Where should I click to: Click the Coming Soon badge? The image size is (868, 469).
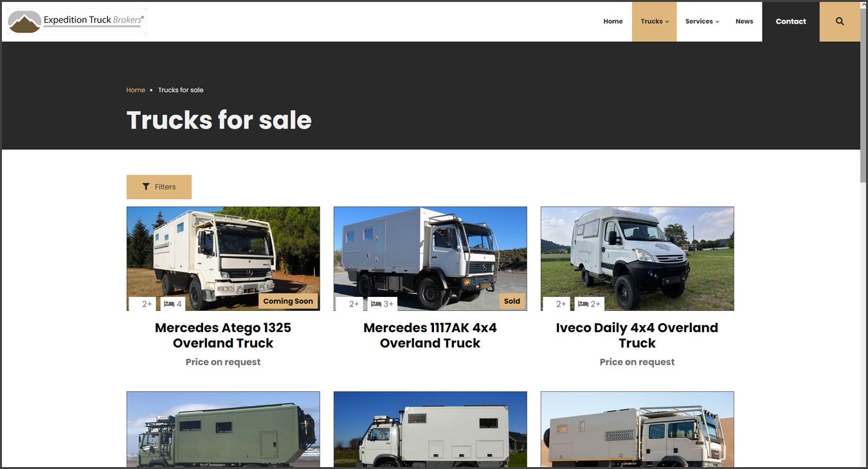pos(288,301)
